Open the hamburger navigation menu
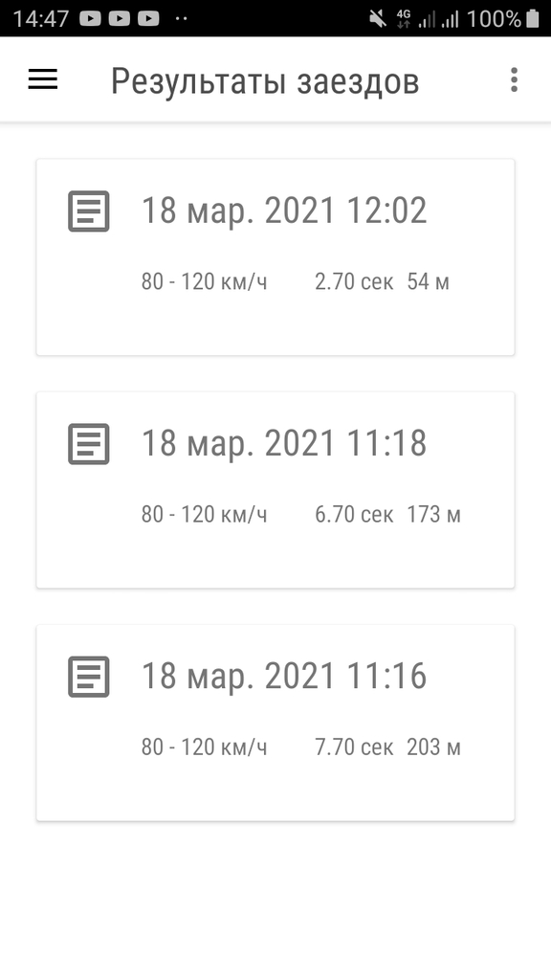Image resolution: width=551 pixels, height=980 pixels. point(43,79)
